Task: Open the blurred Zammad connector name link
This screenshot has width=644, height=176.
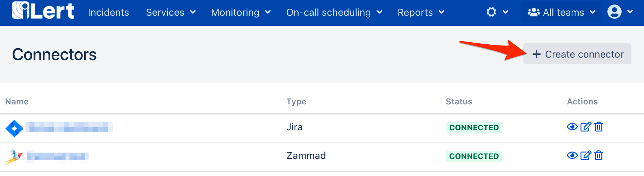Action: click(x=58, y=156)
